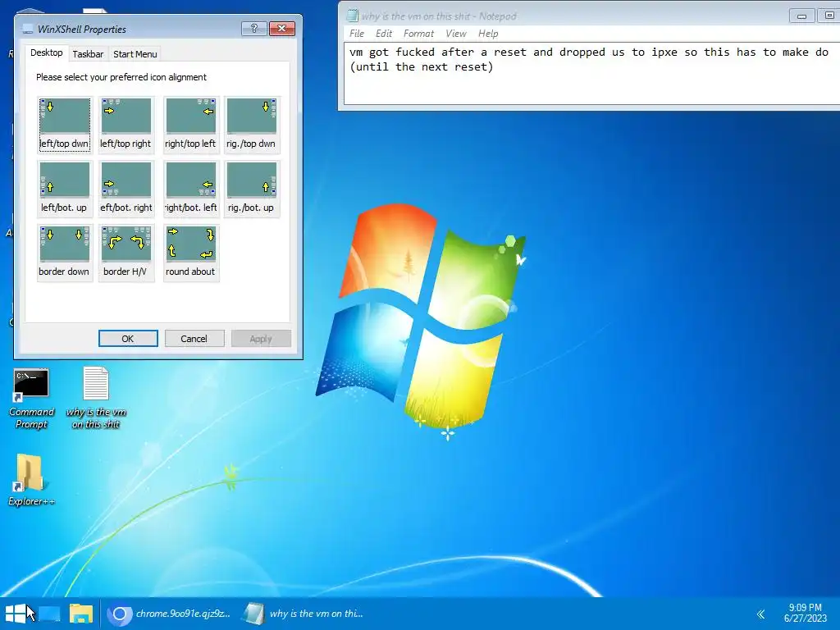Switch to the Desktop tab
Screen dimensions: 840x630
click(46, 53)
